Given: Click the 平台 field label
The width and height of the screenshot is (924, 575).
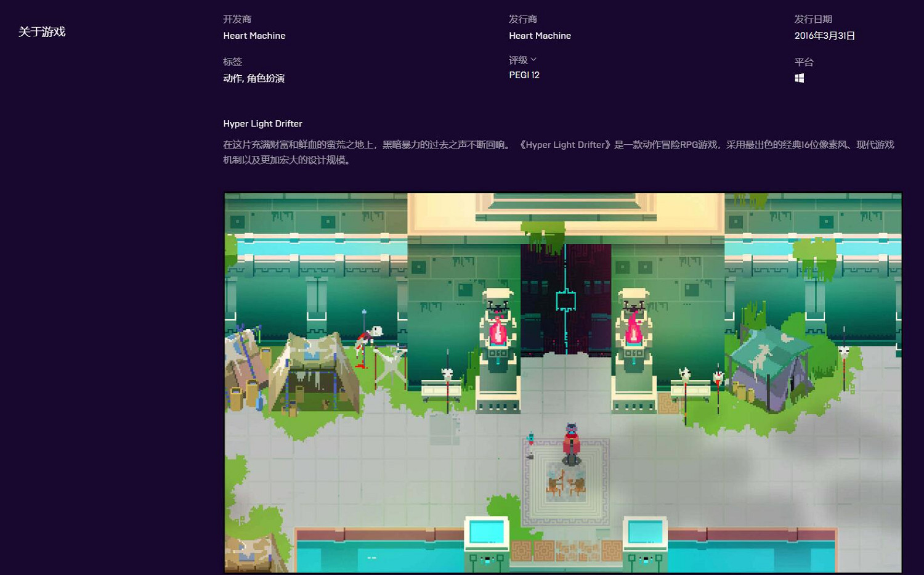Looking at the screenshot, I should pyautogui.click(x=804, y=62).
